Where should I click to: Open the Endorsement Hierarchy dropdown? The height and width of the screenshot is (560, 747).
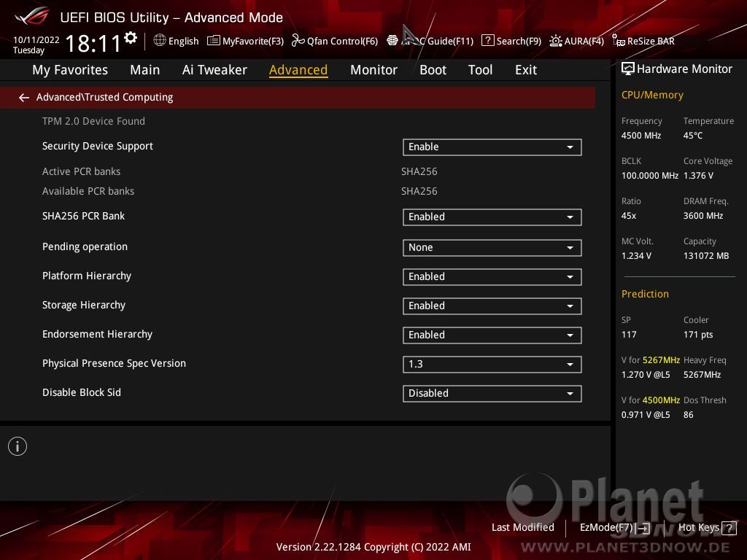(x=492, y=335)
